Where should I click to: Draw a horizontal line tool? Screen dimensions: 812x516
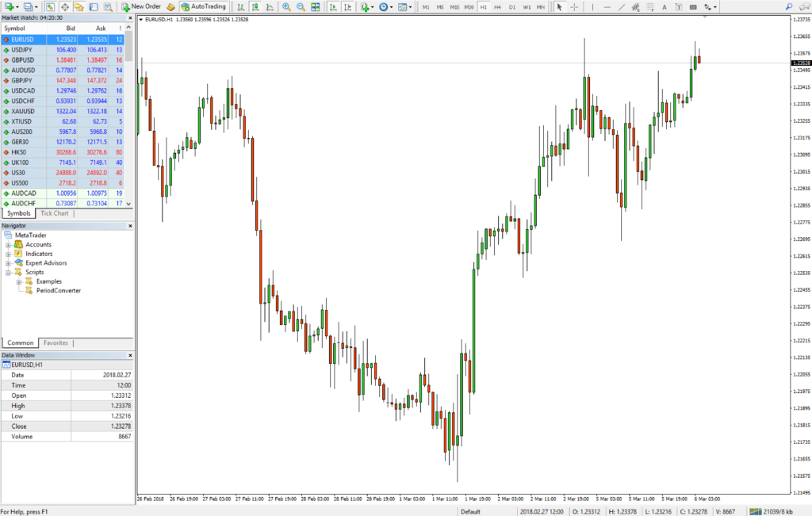click(607, 6)
